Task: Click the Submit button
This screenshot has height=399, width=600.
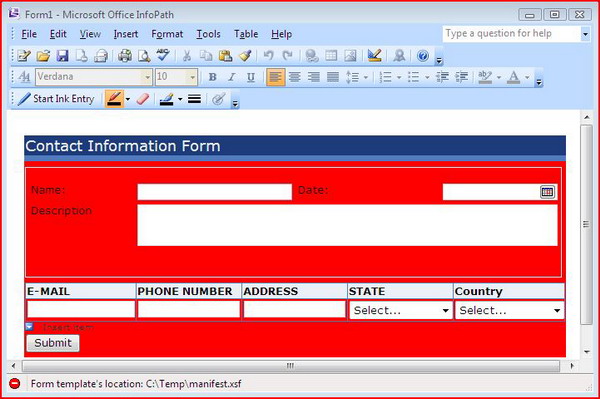Action: point(53,343)
